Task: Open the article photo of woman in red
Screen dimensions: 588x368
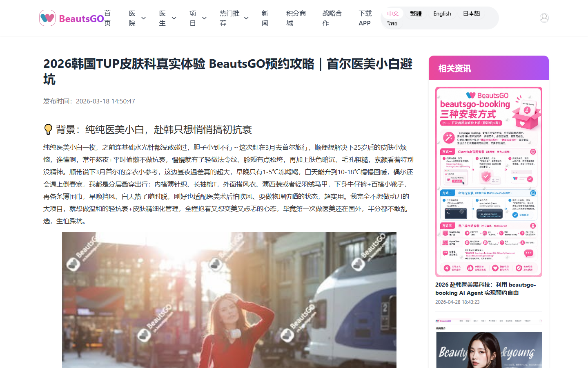Action: click(229, 300)
